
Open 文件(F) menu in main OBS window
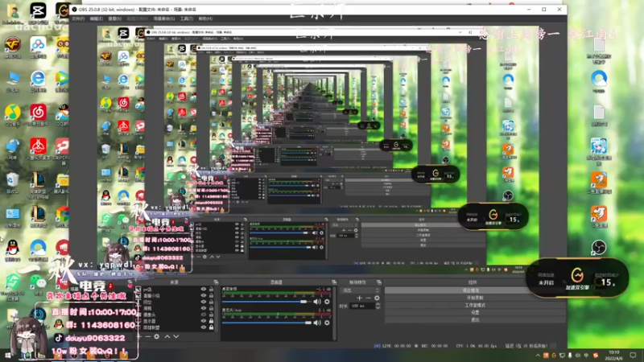click(x=78, y=19)
